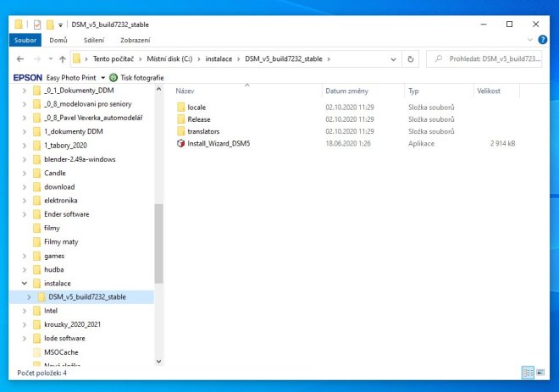The width and height of the screenshot is (559, 392).
Task: Open the recent locations dropdown arrow
Action: [x=51, y=59]
